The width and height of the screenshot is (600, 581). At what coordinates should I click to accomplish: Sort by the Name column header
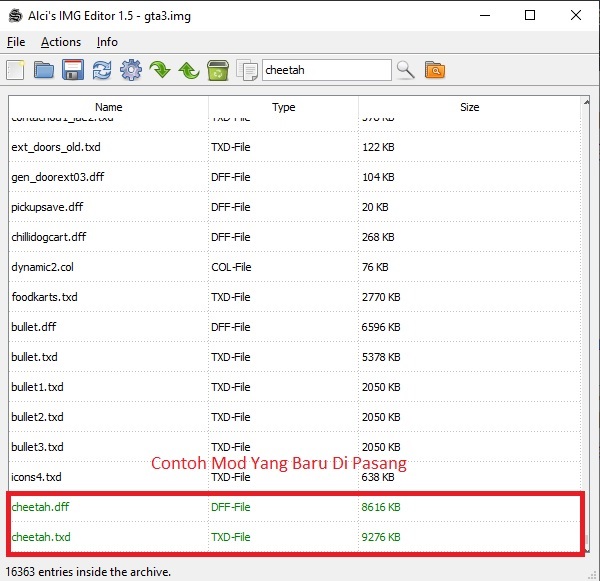click(x=109, y=107)
